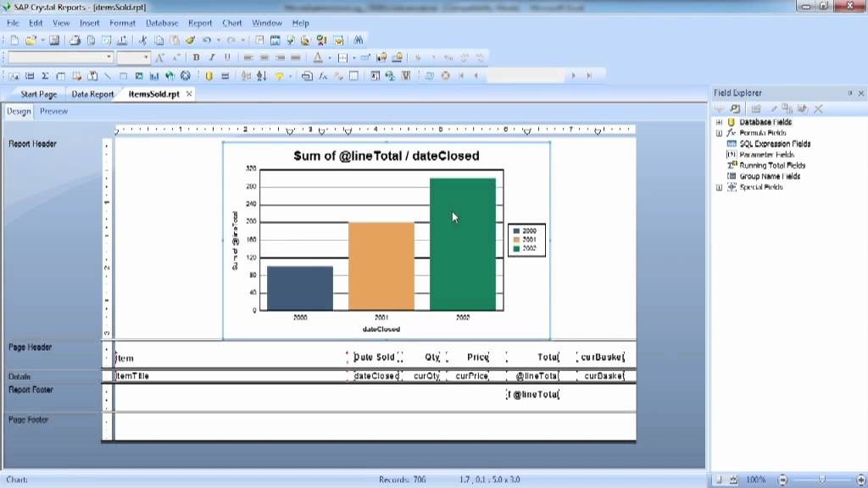This screenshot has height=488, width=868.
Task: Click the Open folder icon
Action: click(31, 41)
